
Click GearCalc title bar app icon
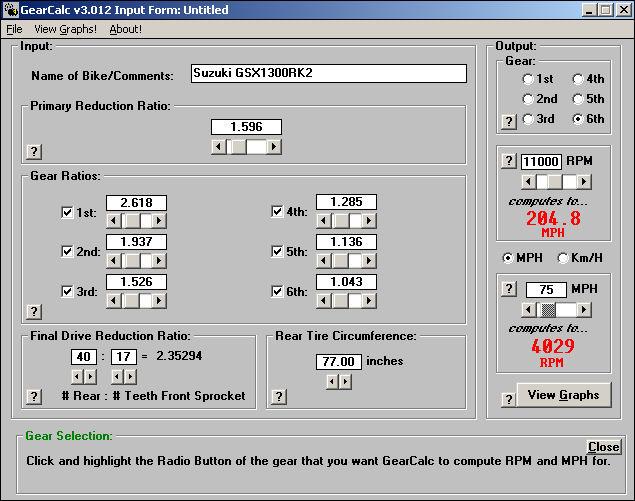tap(11, 10)
